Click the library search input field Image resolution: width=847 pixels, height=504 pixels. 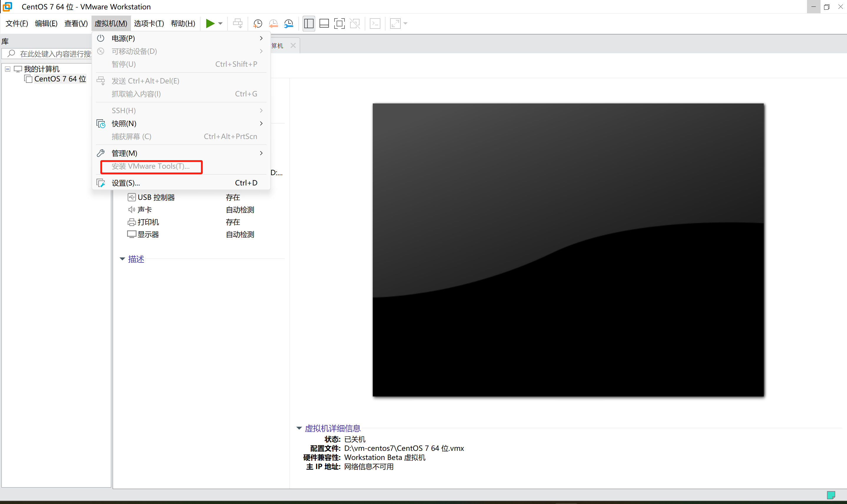[54, 54]
